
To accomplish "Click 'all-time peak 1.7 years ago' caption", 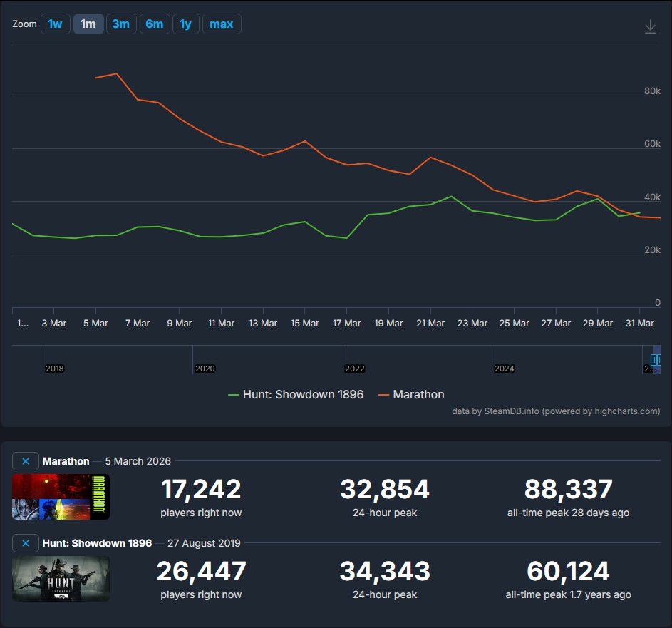I will [x=568, y=594].
